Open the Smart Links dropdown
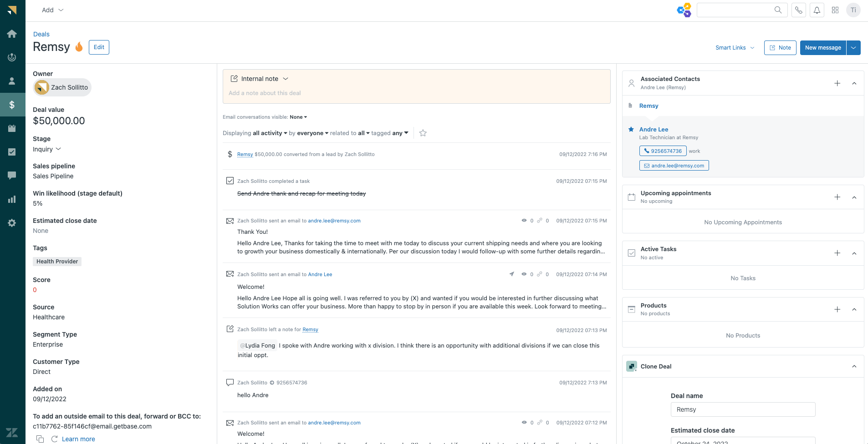868x444 pixels. pos(735,48)
